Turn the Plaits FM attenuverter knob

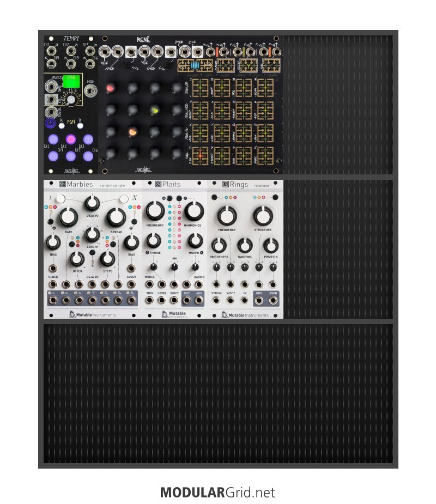point(174,267)
